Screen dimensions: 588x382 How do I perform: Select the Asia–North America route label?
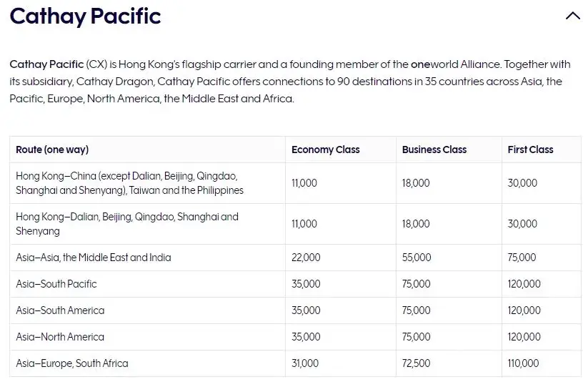pyautogui.click(x=60, y=337)
